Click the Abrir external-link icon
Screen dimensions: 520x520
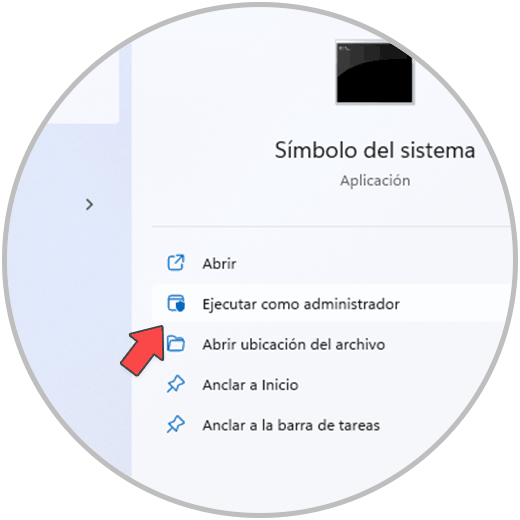pyautogui.click(x=175, y=263)
